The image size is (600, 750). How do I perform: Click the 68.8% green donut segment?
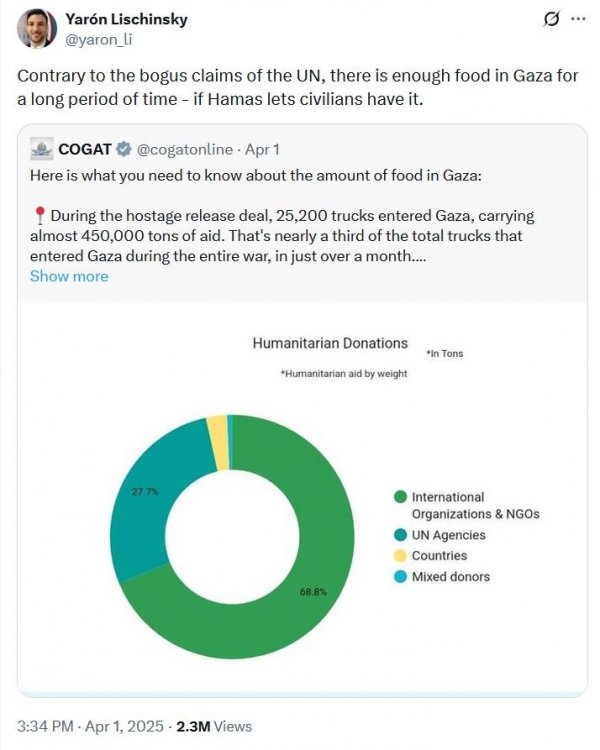pos(313,592)
